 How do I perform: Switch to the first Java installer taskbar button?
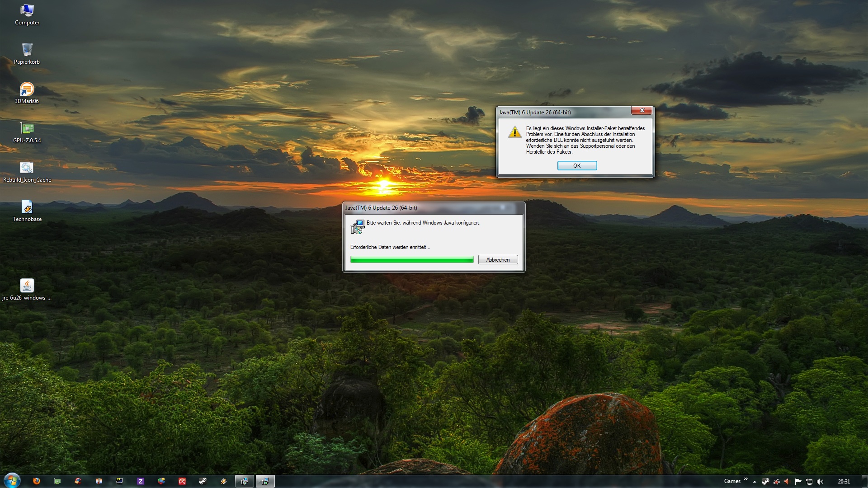click(245, 481)
